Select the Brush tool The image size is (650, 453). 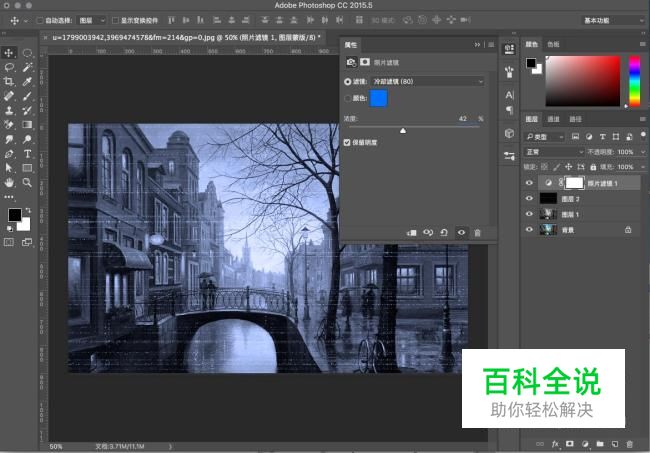[27, 96]
